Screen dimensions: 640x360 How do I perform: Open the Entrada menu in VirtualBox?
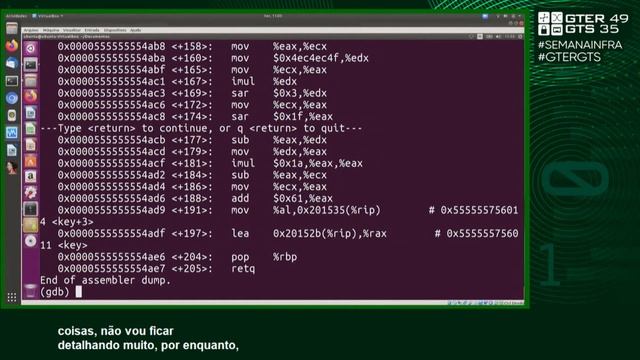92,30
